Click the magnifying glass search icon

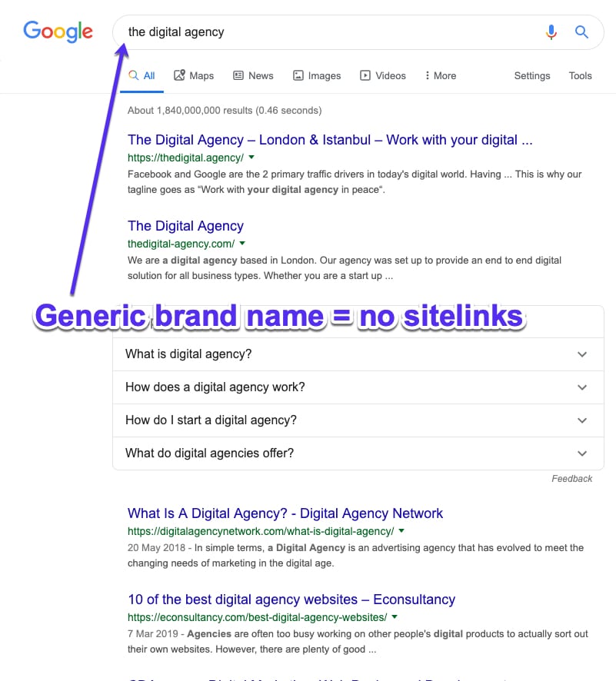point(581,32)
